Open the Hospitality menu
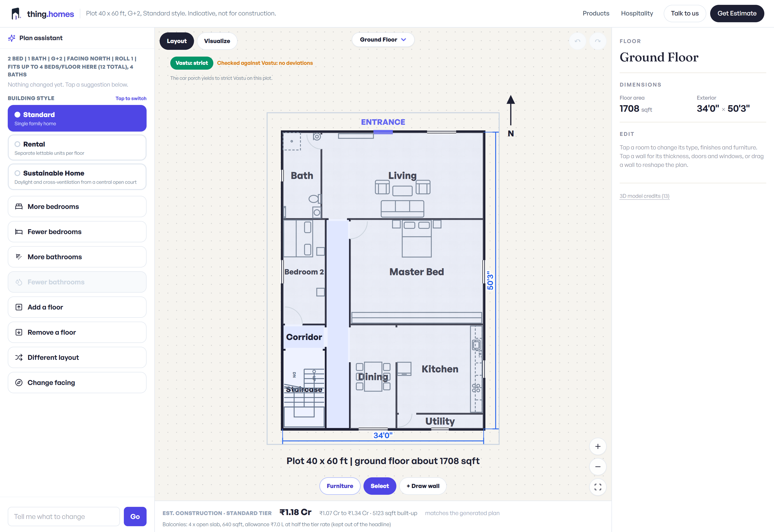Image resolution: width=774 pixels, height=532 pixels. [x=637, y=13]
